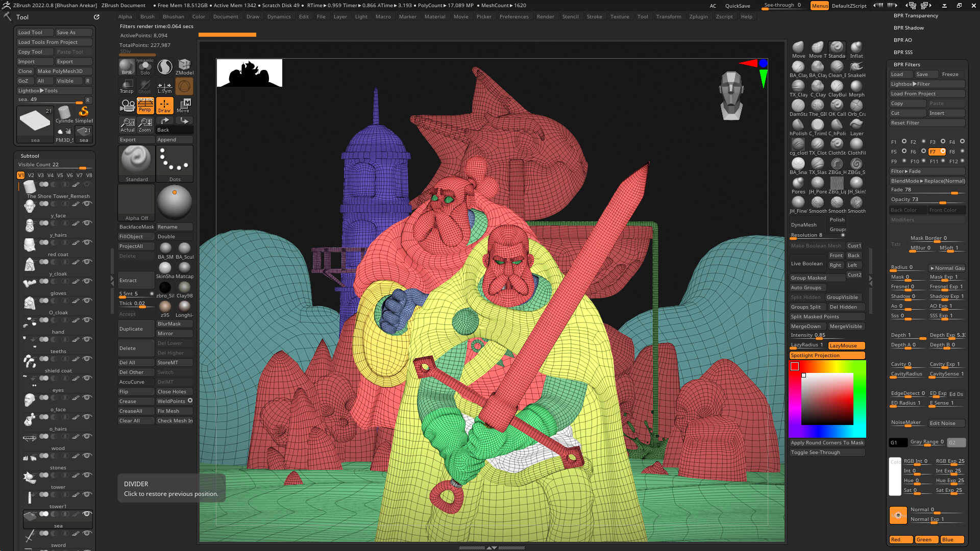Enable Solo mode in the right shelf
This screenshot has height=551, width=980.
tap(145, 67)
